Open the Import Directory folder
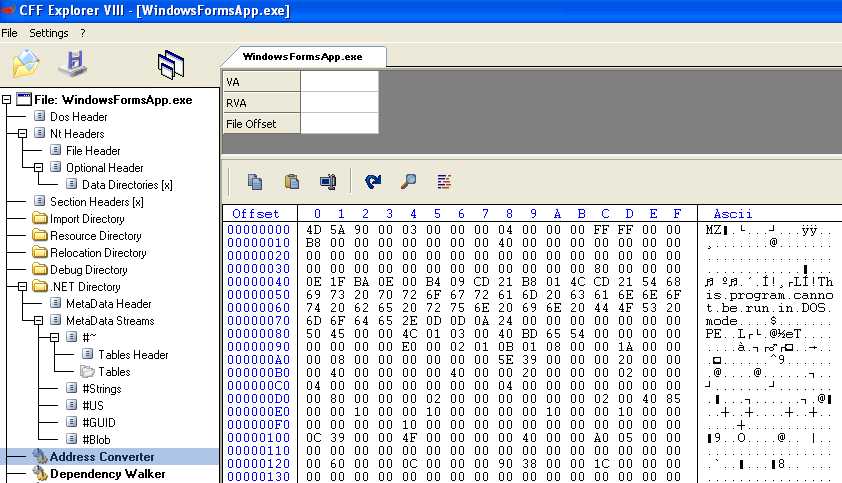The height and width of the screenshot is (483, 842). pyautogui.click(x=87, y=219)
